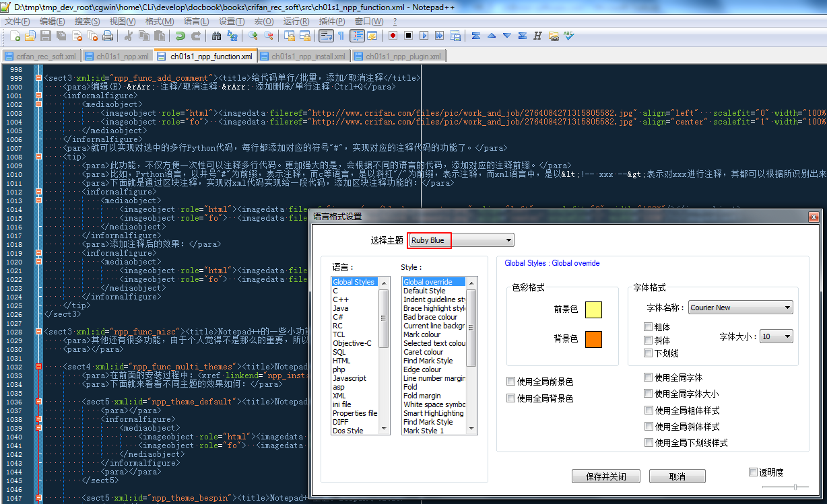Viewport: 827px width, 504px height.
Task: Tick the 透明度 transparency checkbox
Action: tap(754, 472)
